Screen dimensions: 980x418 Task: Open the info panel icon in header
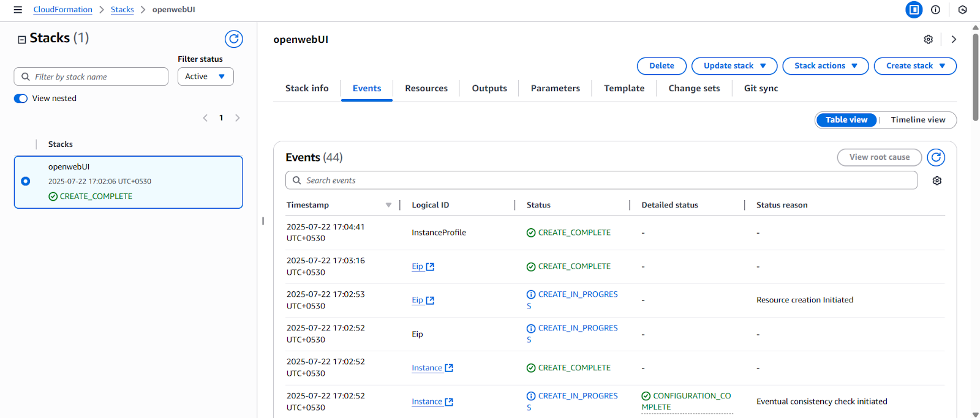click(x=935, y=10)
